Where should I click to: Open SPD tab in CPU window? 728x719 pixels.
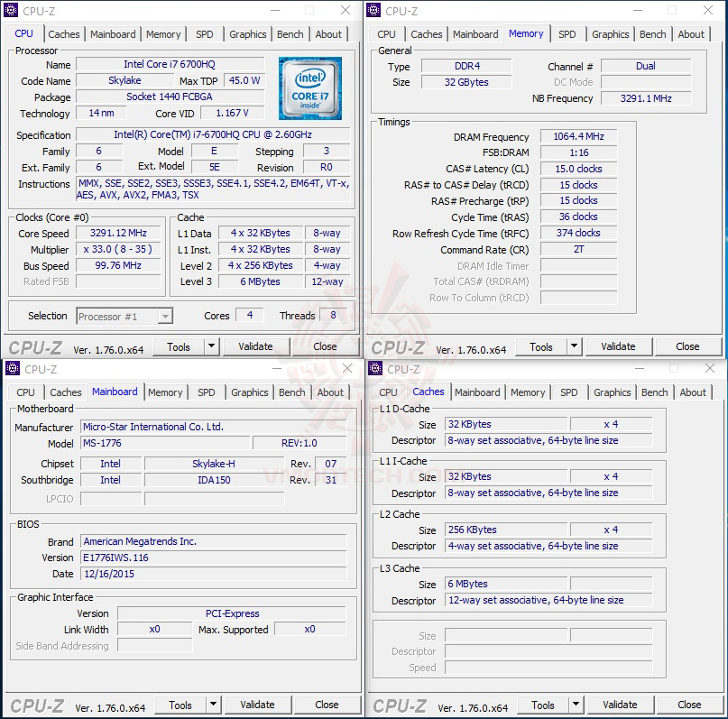(x=204, y=34)
